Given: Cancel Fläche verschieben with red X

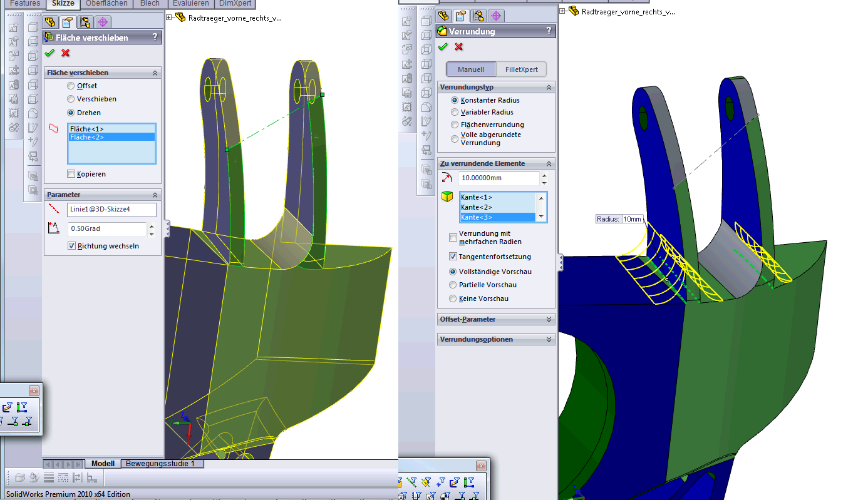Looking at the screenshot, I should [65, 53].
